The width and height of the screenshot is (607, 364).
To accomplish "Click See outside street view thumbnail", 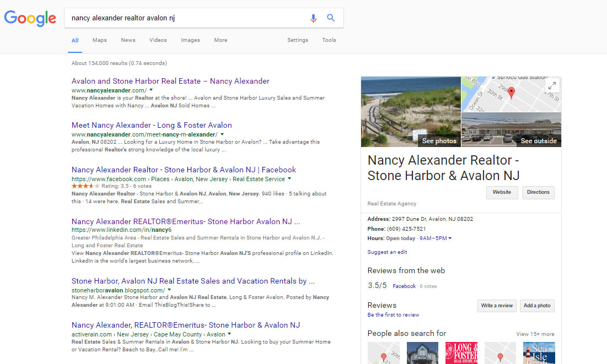I will [x=512, y=130].
